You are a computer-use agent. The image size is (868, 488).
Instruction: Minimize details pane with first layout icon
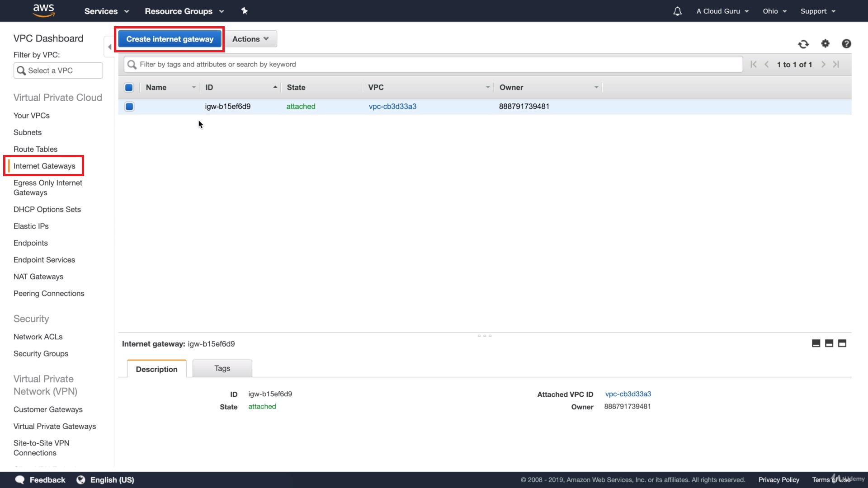816,343
